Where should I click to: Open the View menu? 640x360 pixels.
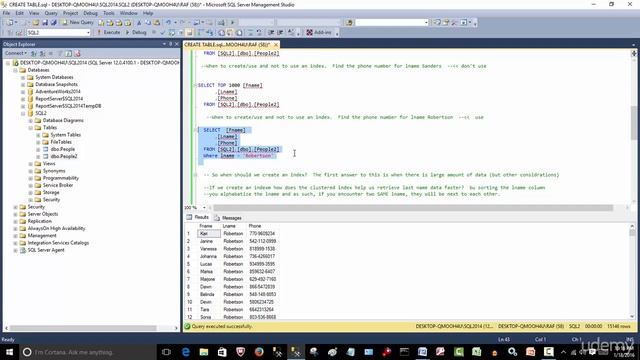click(34, 13)
